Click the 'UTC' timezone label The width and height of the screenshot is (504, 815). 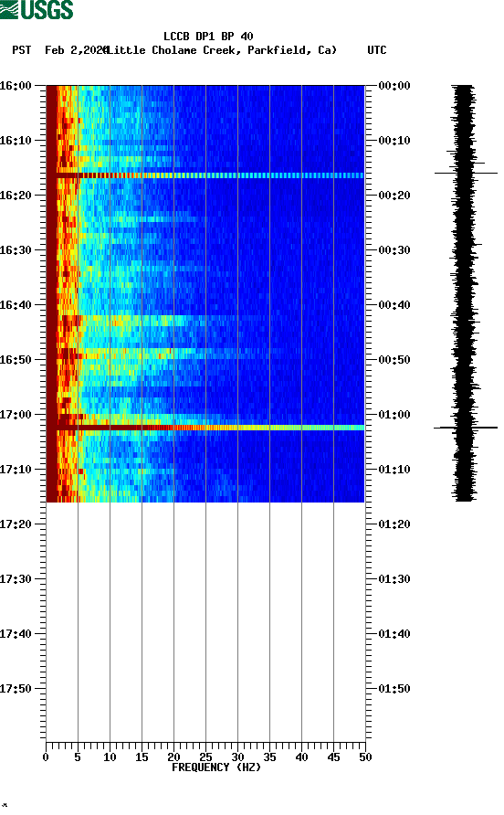coord(377,50)
